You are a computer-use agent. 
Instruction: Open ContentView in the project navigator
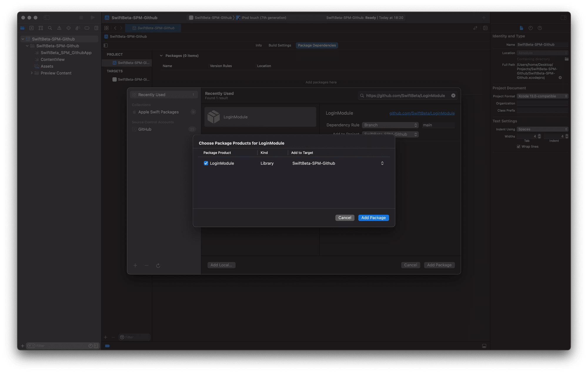tap(53, 59)
